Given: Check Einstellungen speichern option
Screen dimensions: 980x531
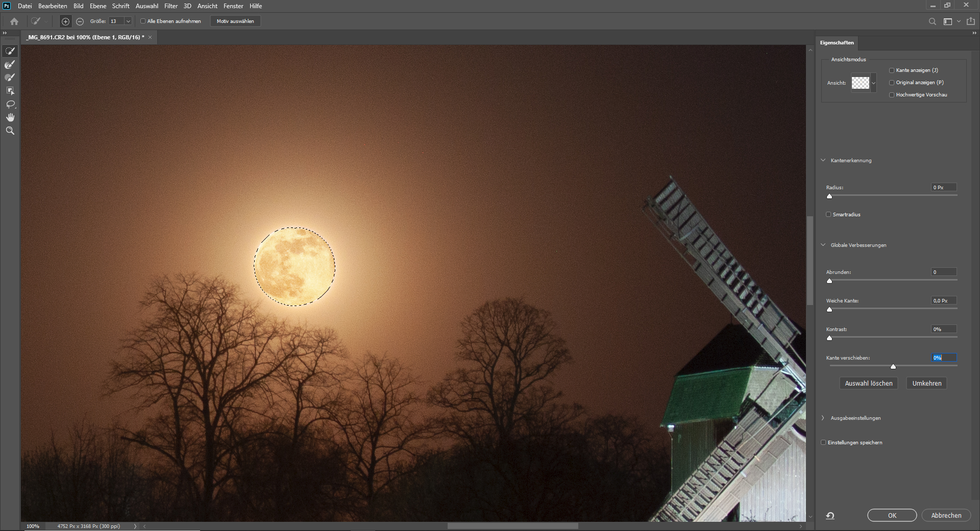Looking at the screenshot, I should [823, 443].
